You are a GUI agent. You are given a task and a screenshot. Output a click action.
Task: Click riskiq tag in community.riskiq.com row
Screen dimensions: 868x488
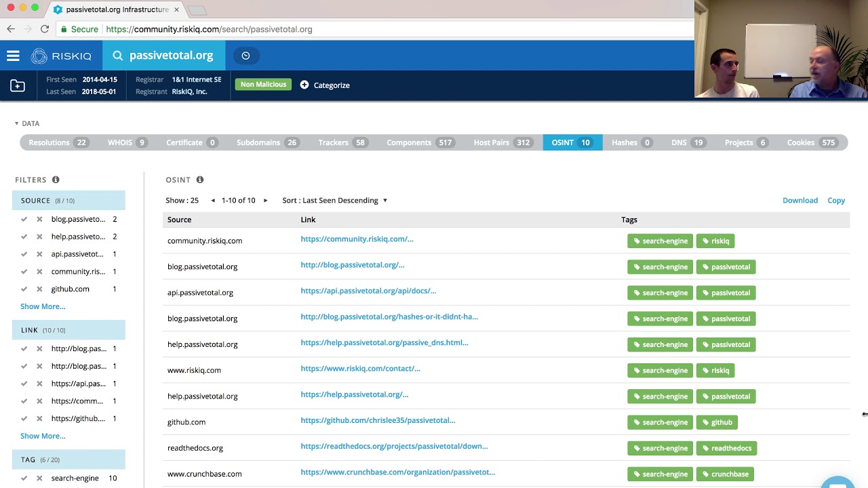(x=715, y=241)
